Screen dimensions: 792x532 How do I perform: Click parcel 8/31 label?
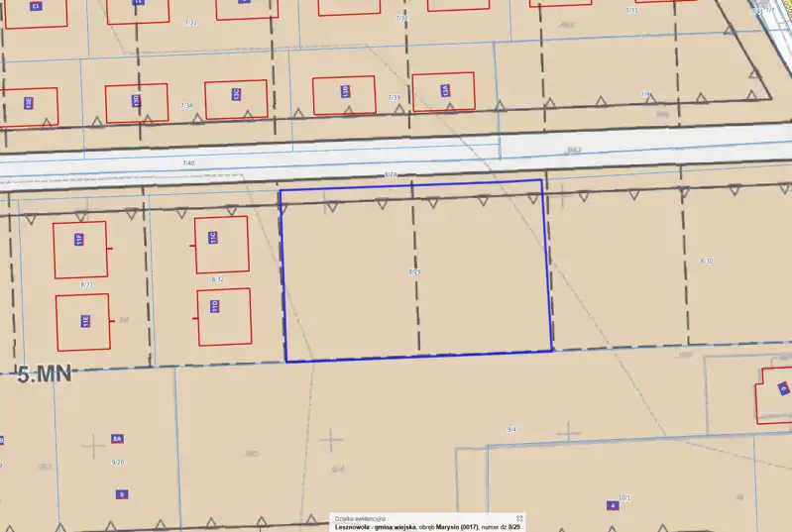pyautogui.click(x=87, y=284)
